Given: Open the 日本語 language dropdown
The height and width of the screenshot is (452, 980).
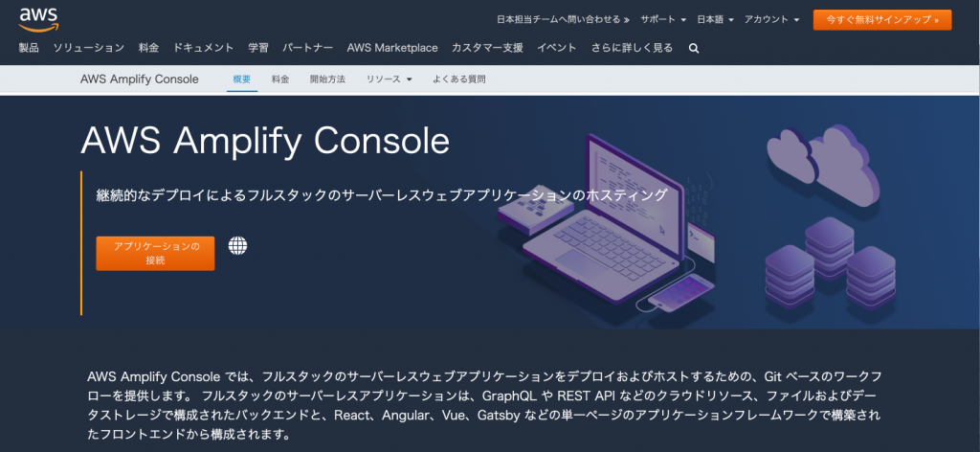Looking at the screenshot, I should tap(715, 19).
